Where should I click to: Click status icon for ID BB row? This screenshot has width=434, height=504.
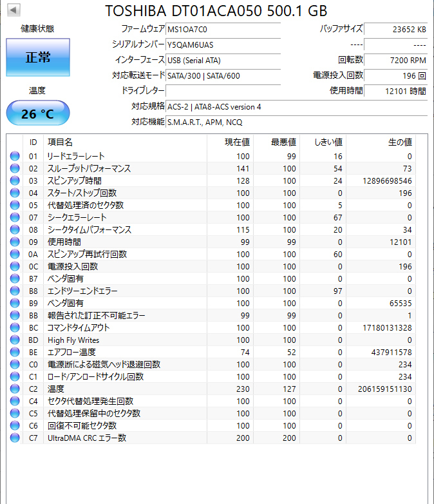(x=15, y=315)
